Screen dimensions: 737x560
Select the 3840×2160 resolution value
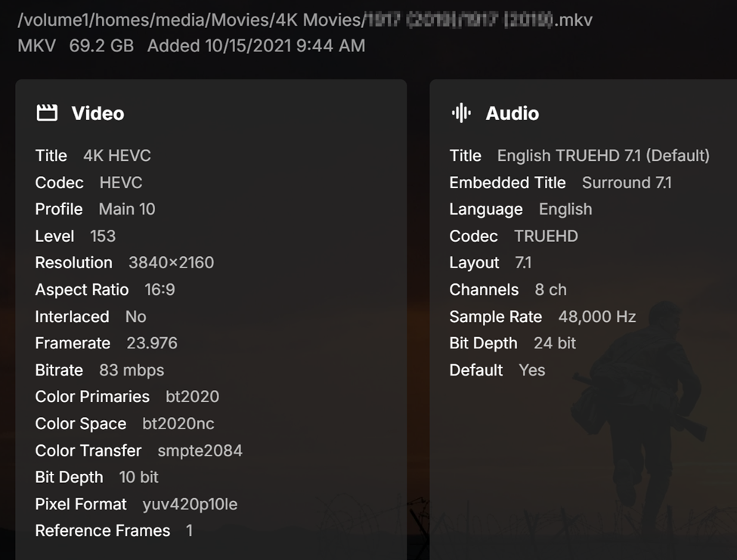(171, 262)
